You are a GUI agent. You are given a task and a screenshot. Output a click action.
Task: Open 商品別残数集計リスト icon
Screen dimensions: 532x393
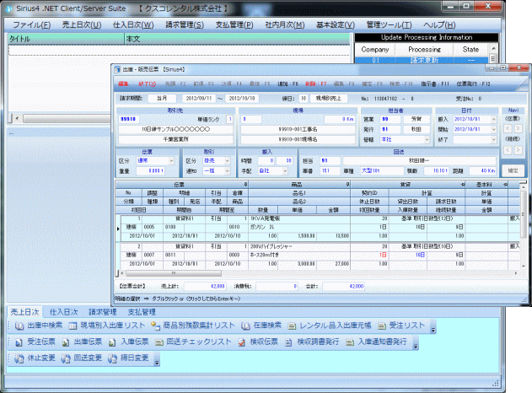click(x=155, y=326)
